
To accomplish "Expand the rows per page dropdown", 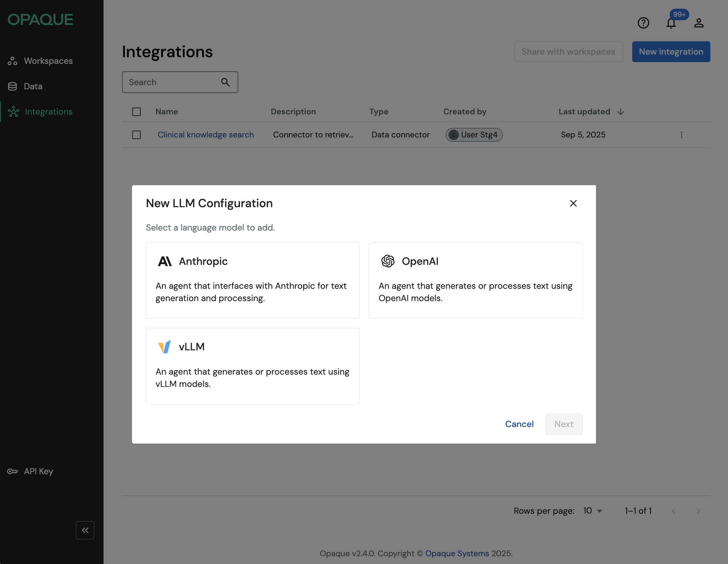I will tap(593, 511).
